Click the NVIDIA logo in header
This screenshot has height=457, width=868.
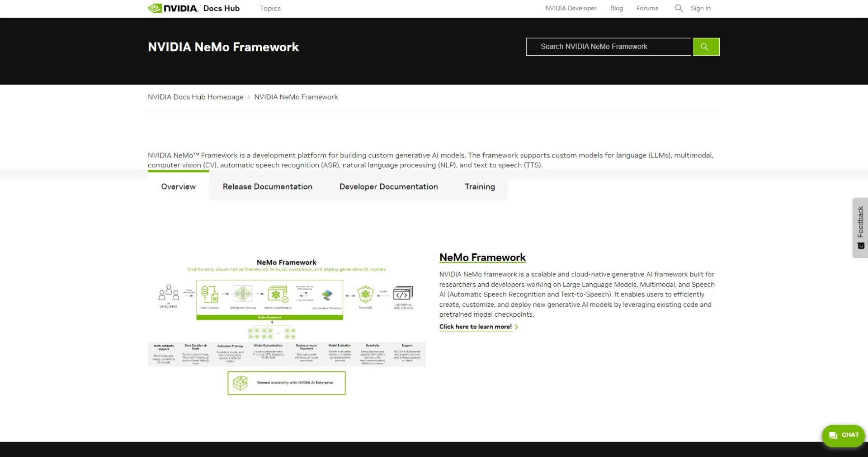click(173, 8)
